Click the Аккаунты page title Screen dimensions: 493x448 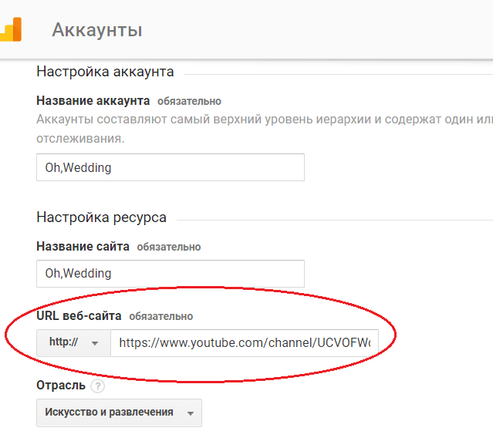tap(97, 30)
